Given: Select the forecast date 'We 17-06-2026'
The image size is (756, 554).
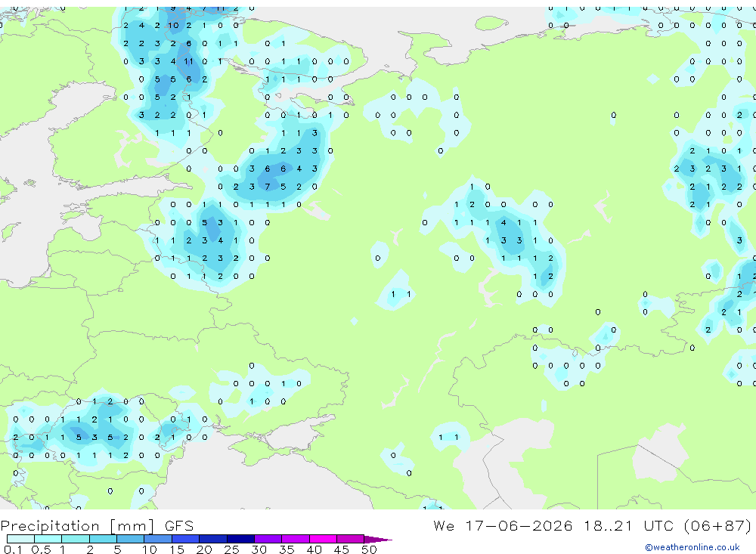Looking at the screenshot, I should 503,525.
